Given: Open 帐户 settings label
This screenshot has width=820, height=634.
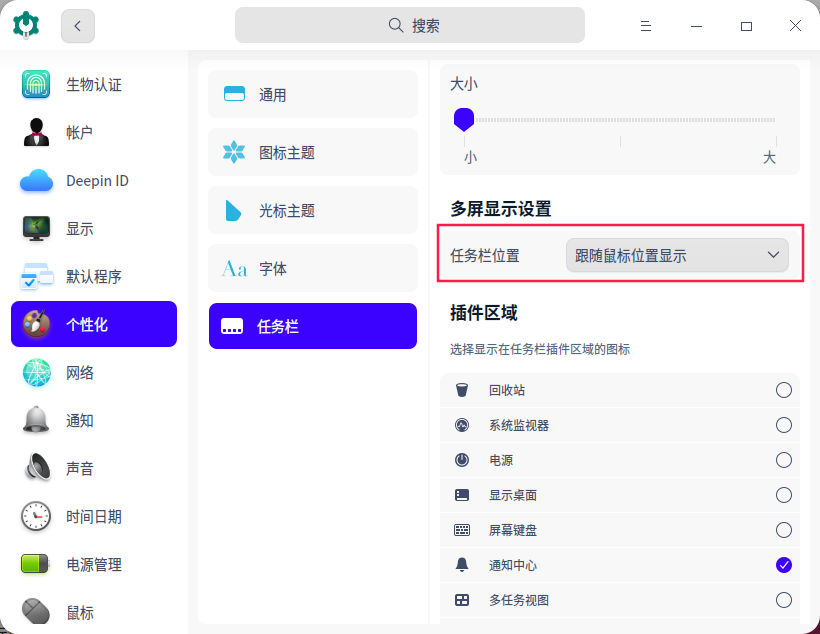Looking at the screenshot, I should coord(79,132).
